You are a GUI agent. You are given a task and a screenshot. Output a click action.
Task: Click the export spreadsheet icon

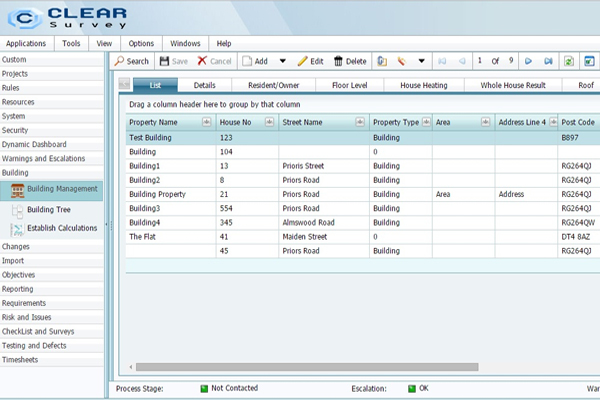pos(589,61)
